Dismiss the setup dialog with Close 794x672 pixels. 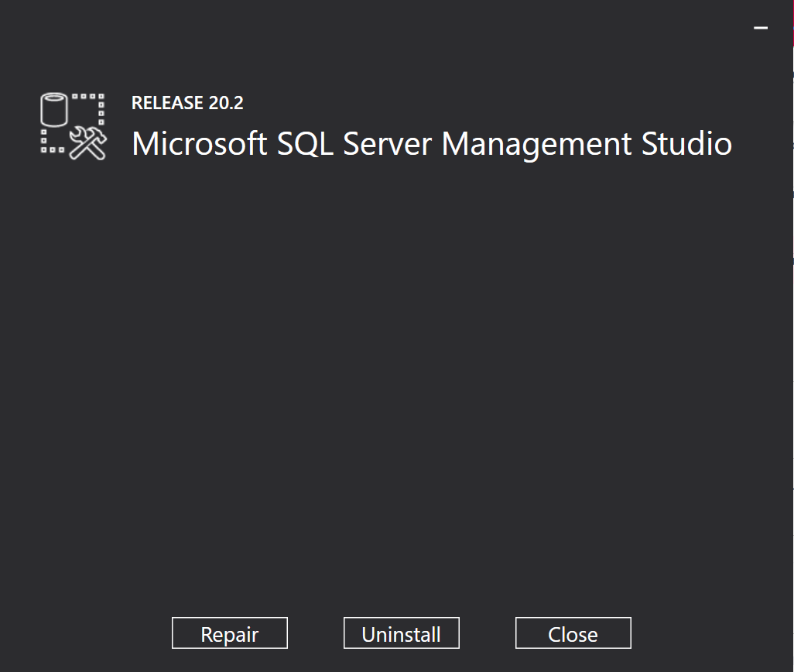573,633
